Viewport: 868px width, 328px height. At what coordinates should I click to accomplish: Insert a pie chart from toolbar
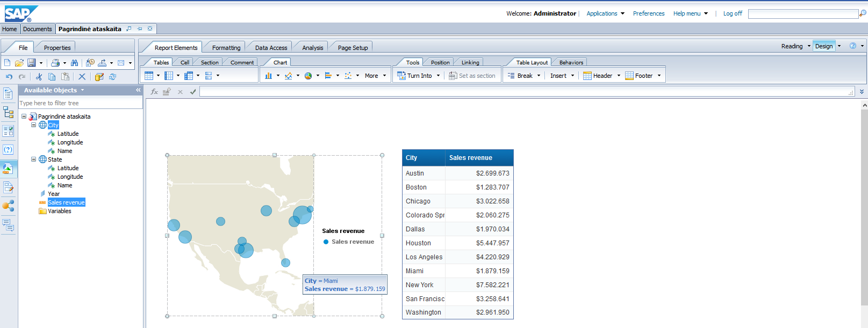point(308,76)
